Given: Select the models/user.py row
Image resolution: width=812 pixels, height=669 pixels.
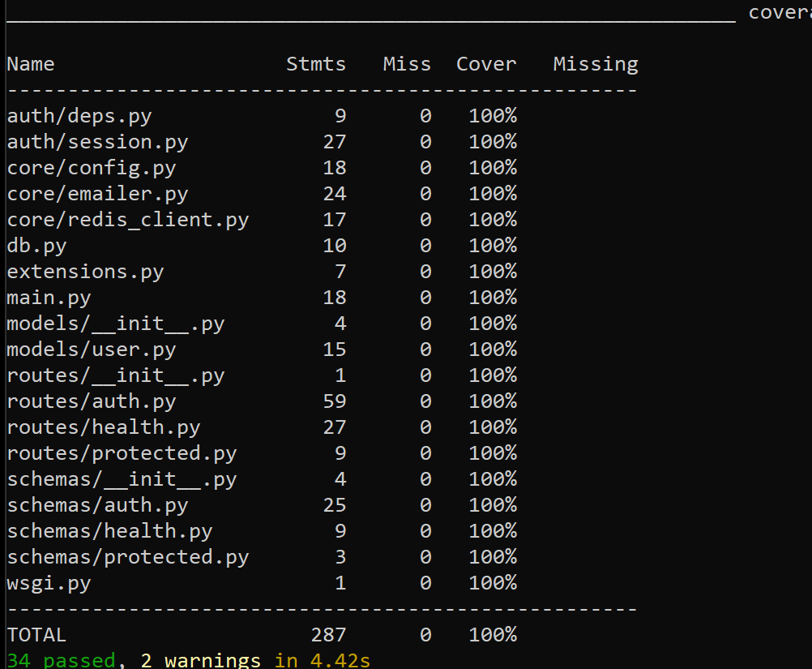Looking at the screenshot, I should click(91, 349).
